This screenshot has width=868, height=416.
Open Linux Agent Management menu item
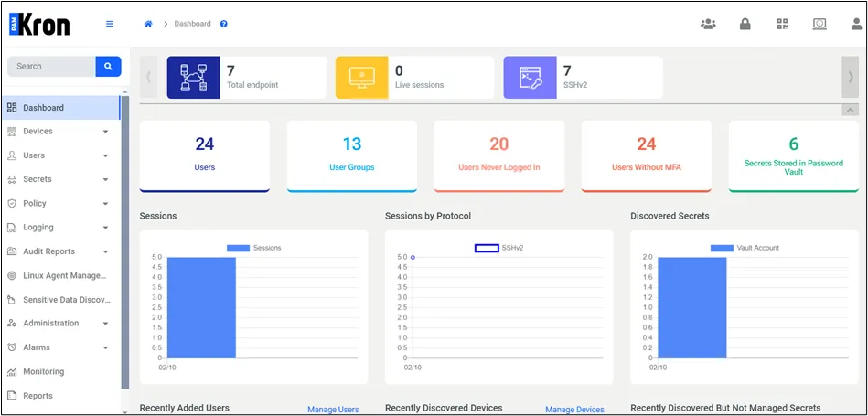pos(60,275)
